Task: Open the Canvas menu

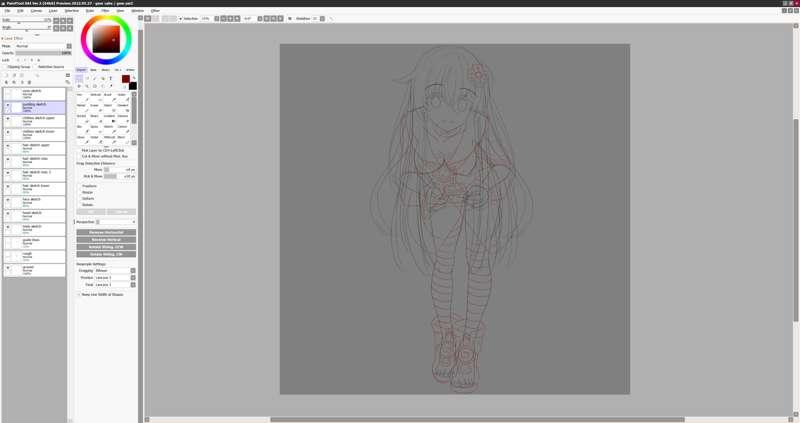Action: 36,11
